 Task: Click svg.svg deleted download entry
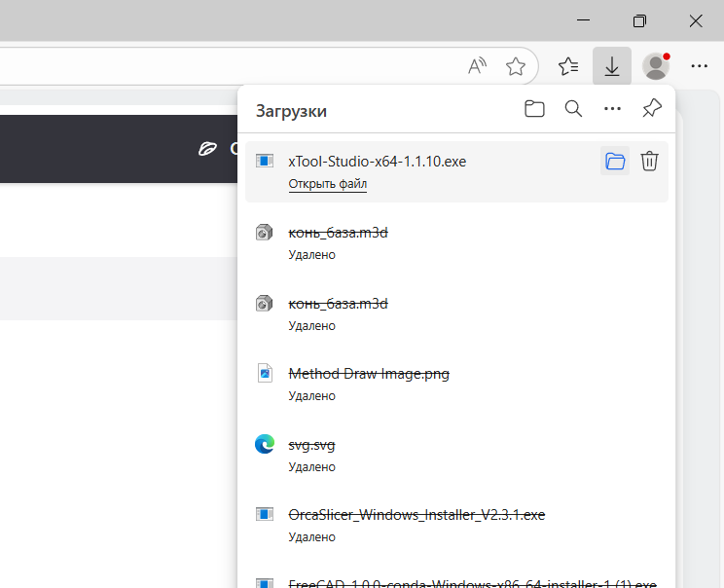click(456, 455)
